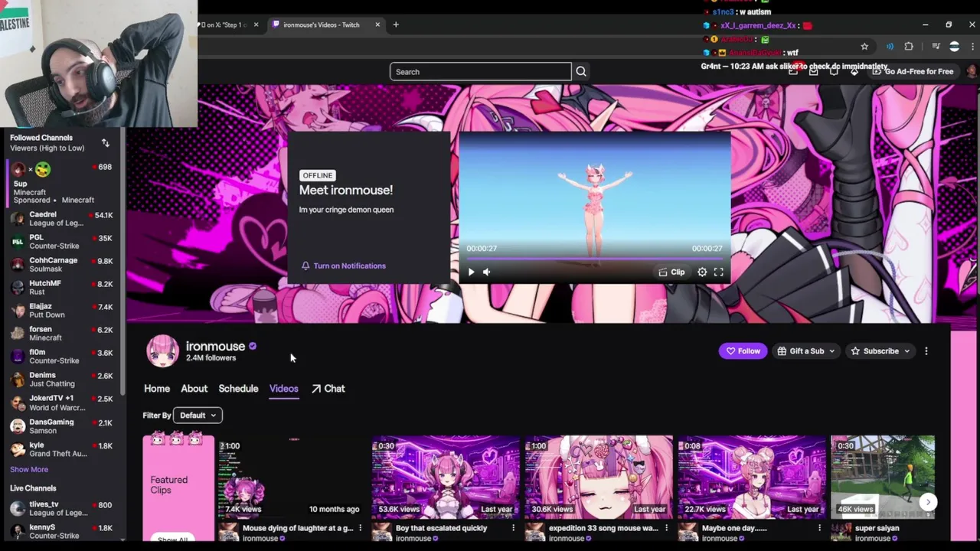
Task: Switch to the Home channel tab
Action: click(157, 389)
